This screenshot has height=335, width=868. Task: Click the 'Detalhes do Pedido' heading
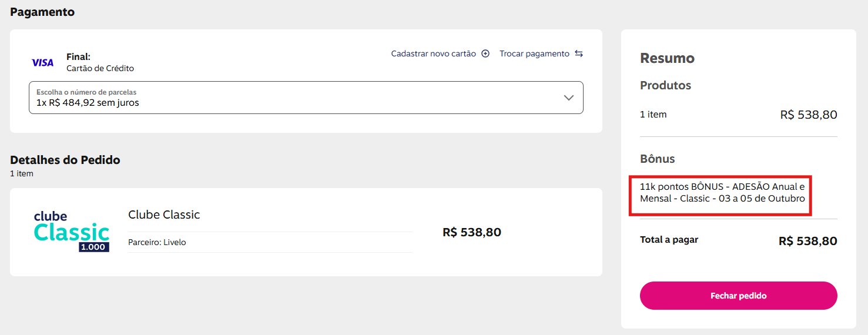pos(65,160)
